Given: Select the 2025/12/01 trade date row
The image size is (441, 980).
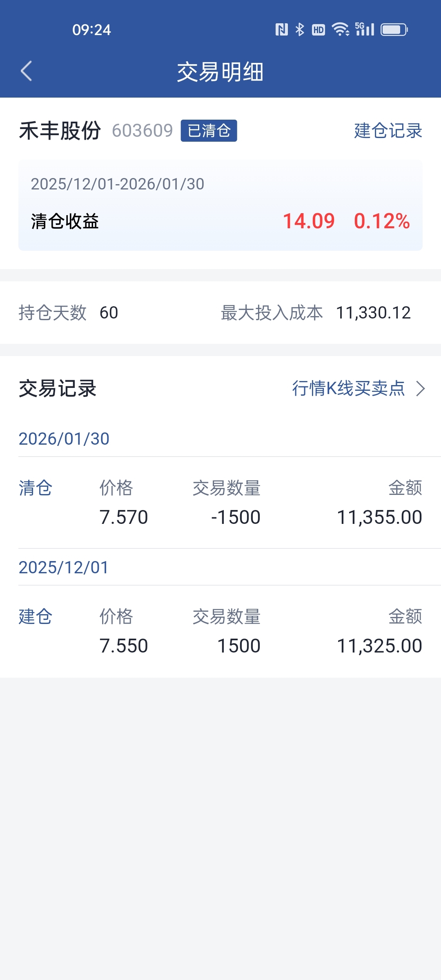Looking at the screenshot, I should [64, 568].
